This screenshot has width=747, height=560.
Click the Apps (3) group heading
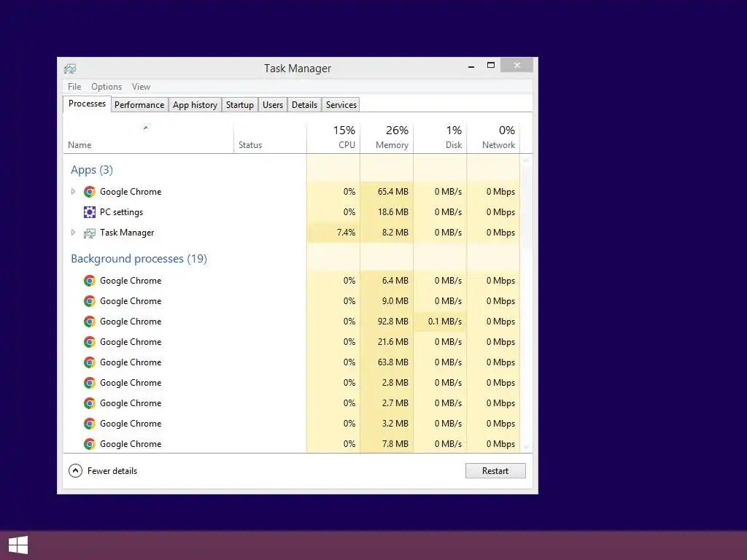(x=92, y=170)
